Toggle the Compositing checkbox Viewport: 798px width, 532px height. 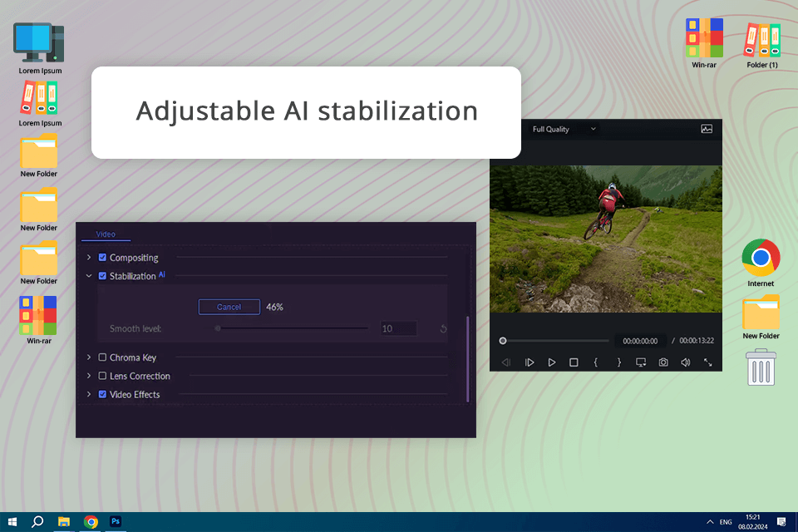102,258
